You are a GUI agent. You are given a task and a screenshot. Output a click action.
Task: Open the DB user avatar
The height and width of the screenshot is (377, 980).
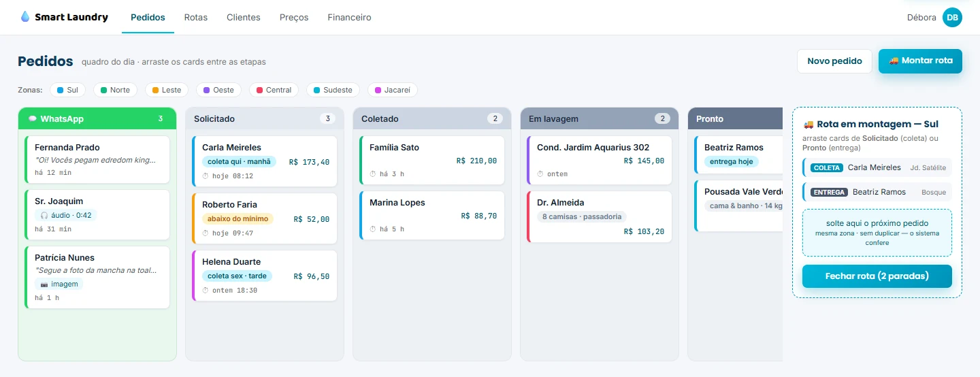pos(952,18)
